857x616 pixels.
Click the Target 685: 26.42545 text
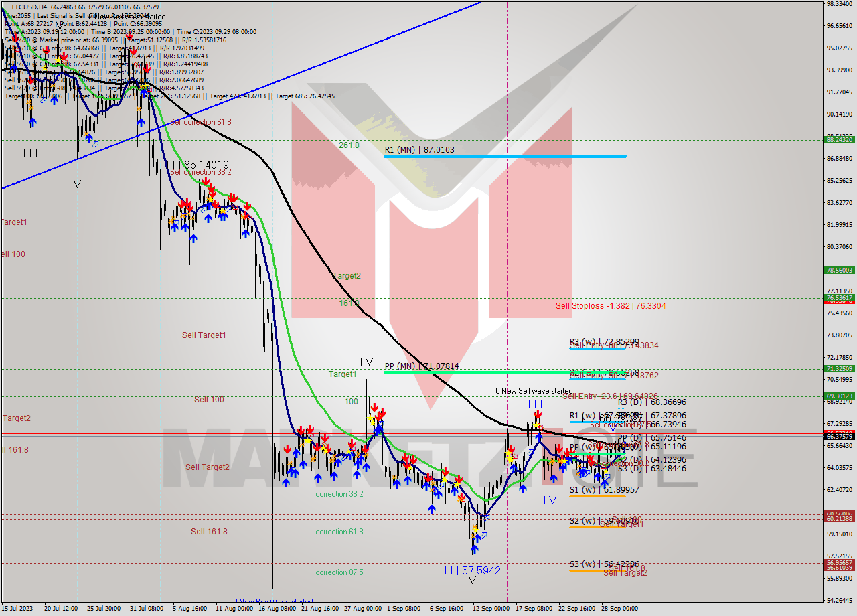coord(305,96)
